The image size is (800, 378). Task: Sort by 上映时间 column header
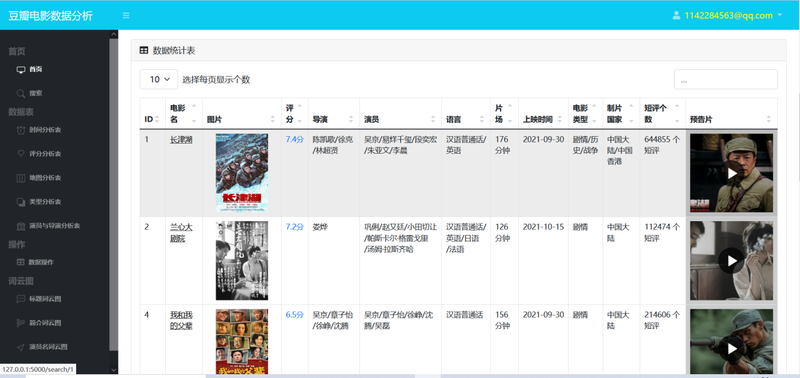543,113
